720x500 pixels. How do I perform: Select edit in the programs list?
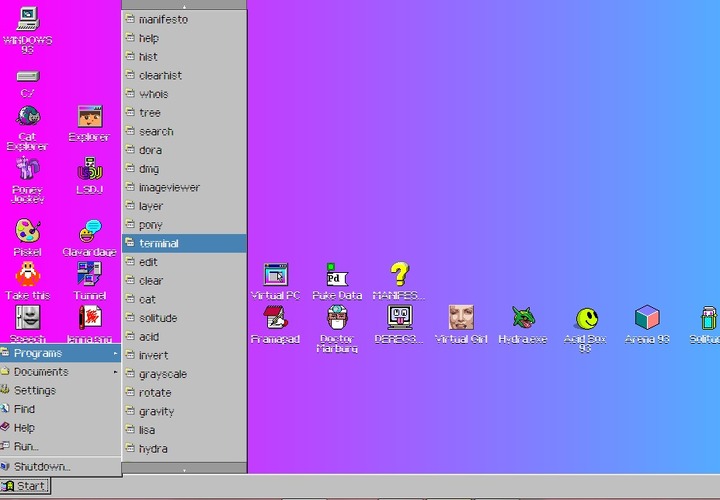[184, 262]
